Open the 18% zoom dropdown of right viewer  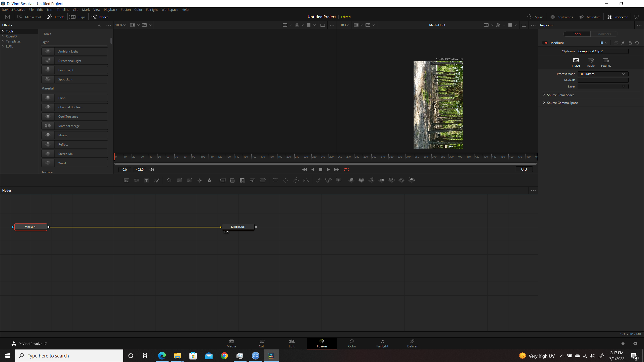345,25
